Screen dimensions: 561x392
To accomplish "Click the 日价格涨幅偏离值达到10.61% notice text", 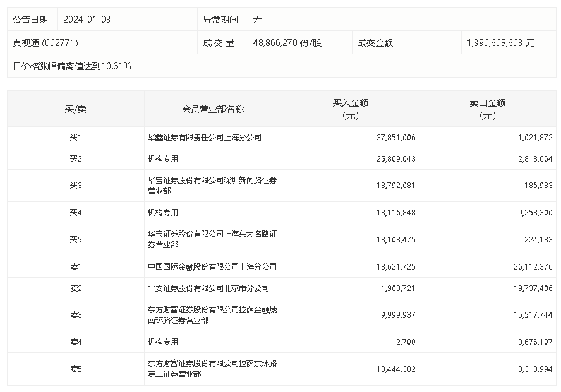I will (72, 66).
